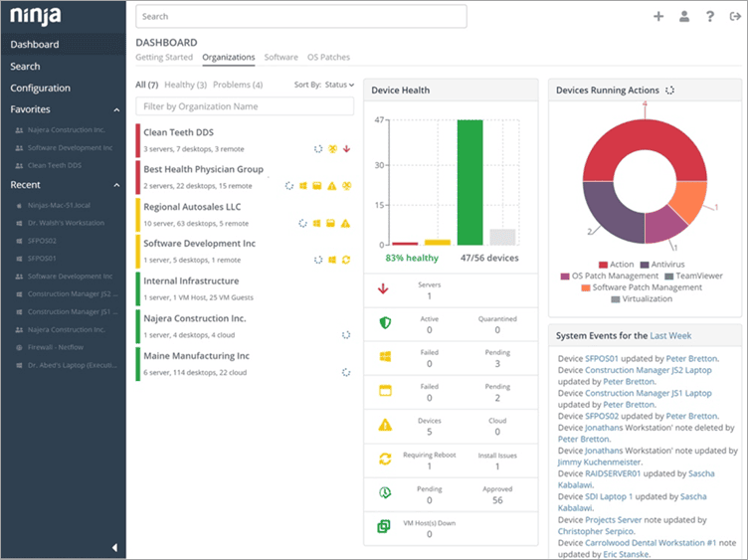
Task: Click the main Search input field
Action: 301,17
